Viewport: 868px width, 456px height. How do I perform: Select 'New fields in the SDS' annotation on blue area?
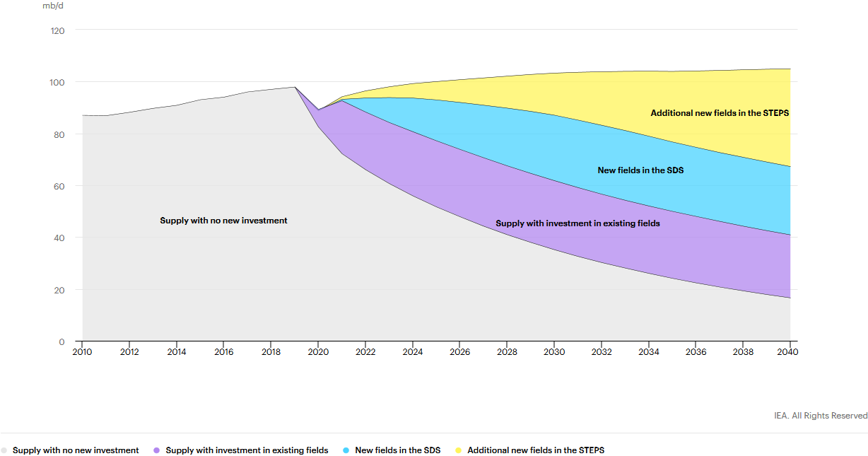pyautogui.click(x=640, y=170)
